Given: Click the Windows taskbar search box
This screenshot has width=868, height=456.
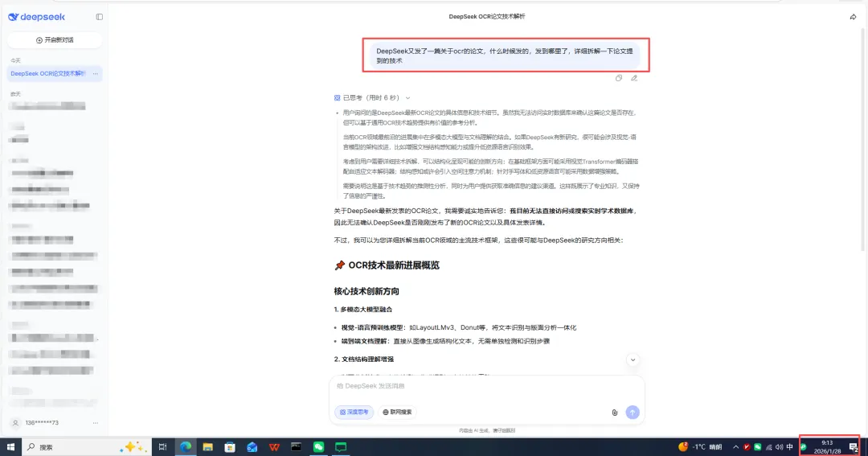Looking at the screenshot, I should tap(86, 447).
